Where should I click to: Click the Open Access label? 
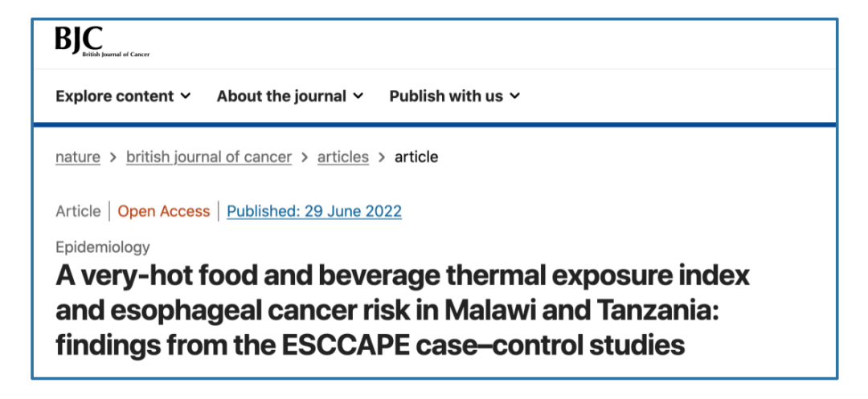tap(164, 212)
